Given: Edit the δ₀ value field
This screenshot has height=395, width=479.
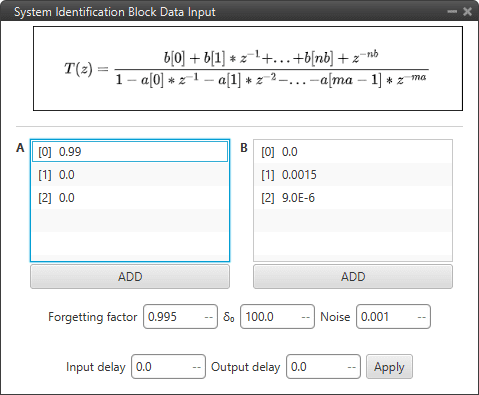Looking at the screenshot, I should (277, 316).
